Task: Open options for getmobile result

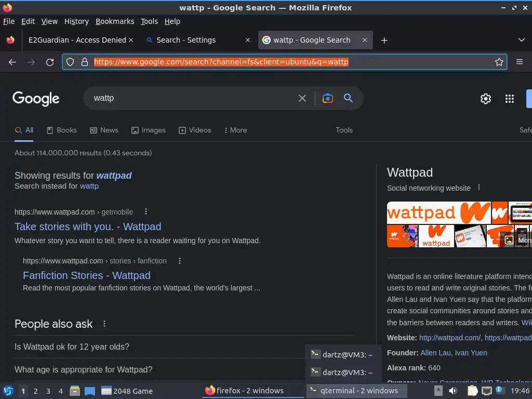Action: coord(146,212)
